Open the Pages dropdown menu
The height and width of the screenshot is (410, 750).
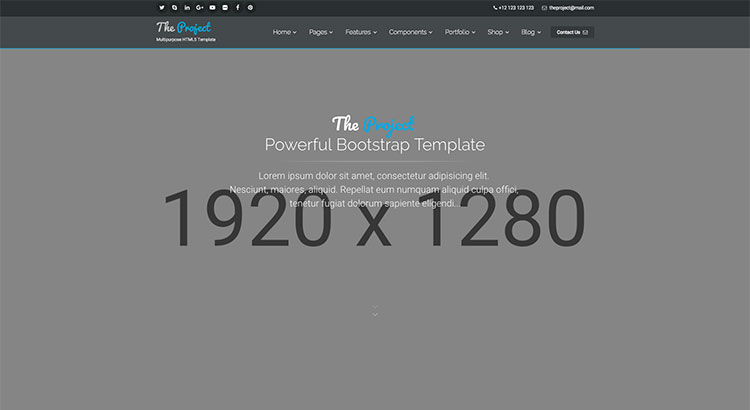point(320,32)
